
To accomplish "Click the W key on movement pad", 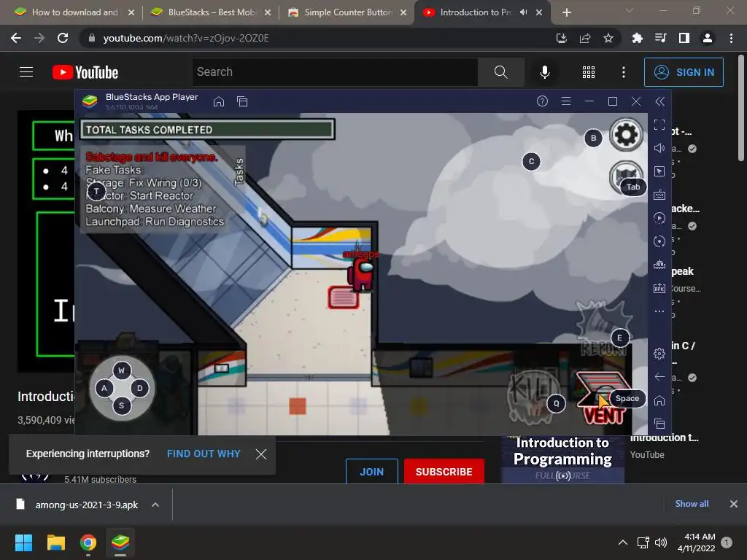I will tap(122, 370).
